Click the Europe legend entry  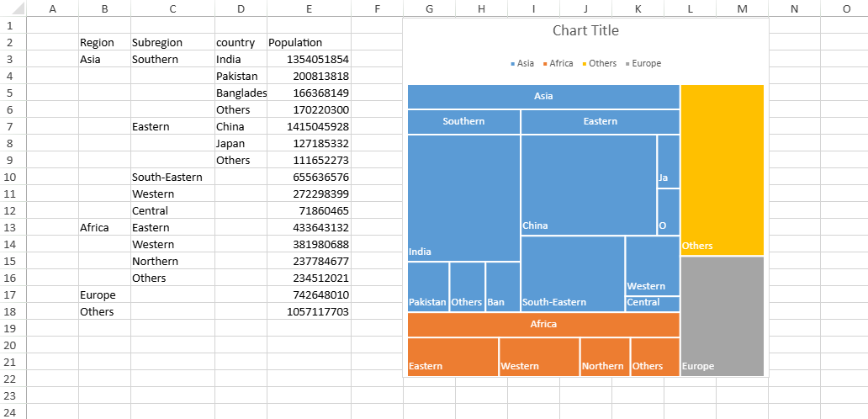(x=646, y=64)
